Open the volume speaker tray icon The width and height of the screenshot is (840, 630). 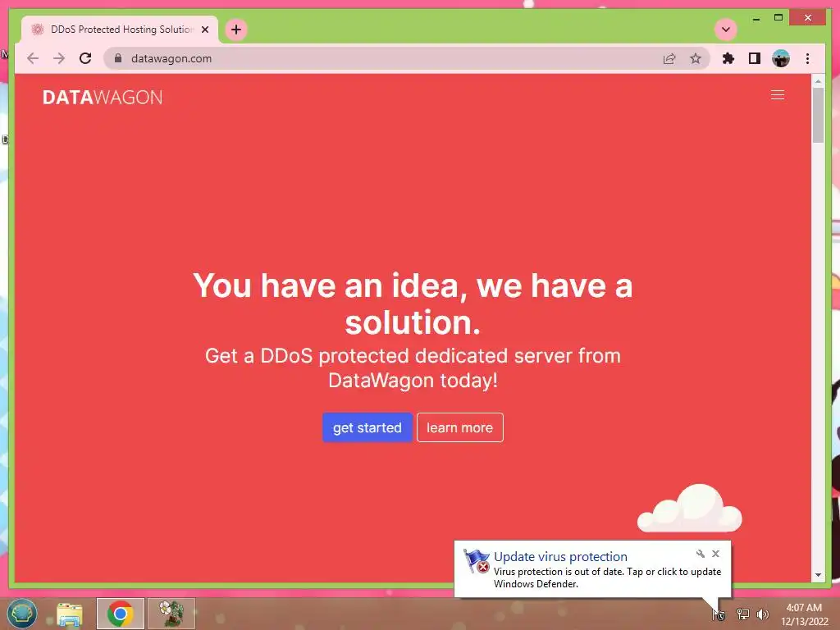click(763, 614)
